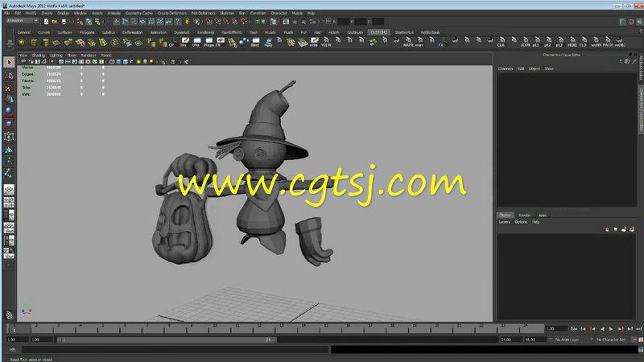Click frame 12 on the time slider

(x=260, y=328)
